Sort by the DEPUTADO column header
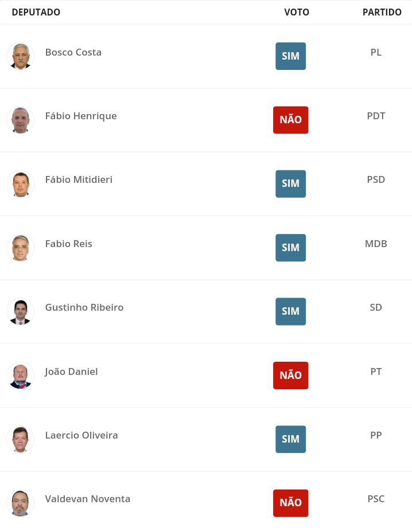Image resolution: width=412 pixels, height=532 pixels. (x=36, y=12)
